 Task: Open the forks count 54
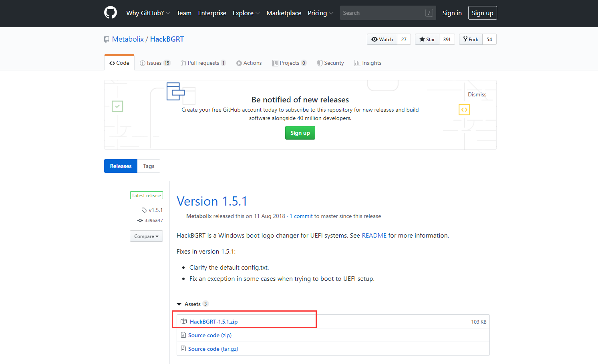489,39
